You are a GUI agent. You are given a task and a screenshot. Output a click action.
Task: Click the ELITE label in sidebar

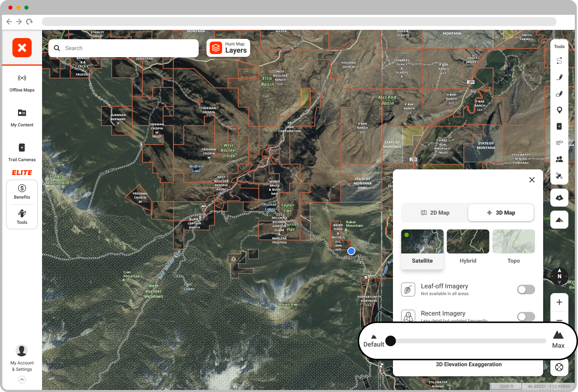point(22,173)
